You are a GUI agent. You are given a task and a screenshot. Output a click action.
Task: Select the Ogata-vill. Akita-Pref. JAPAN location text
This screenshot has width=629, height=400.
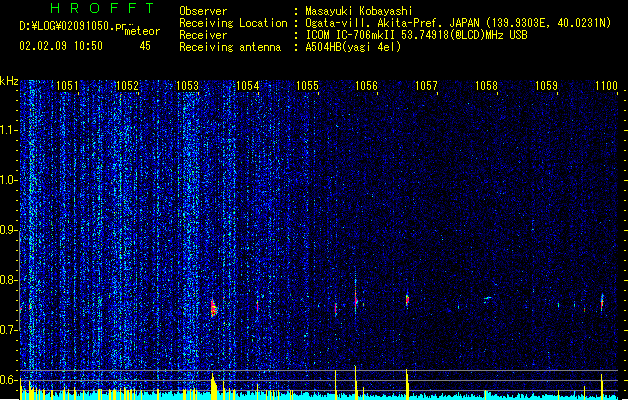coord(458,23)
